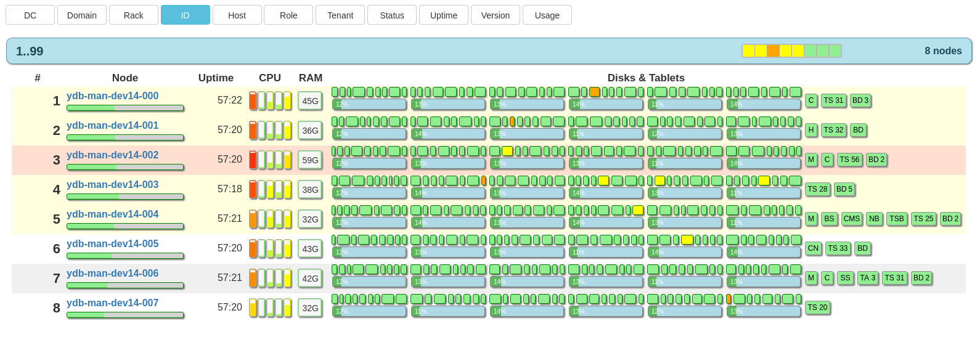980x342 pixels.
Task: Open node ydb-man-dev14-002 link
Action: (112, 155)
